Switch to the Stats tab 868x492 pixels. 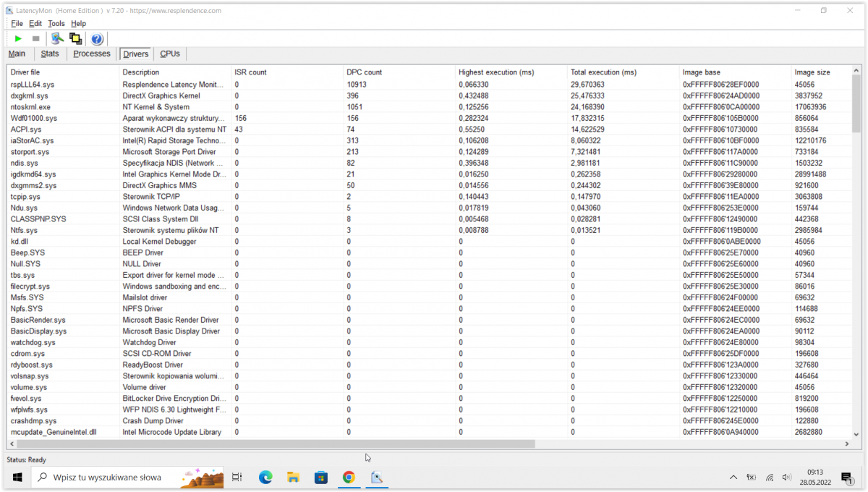[x=50, y=54]
